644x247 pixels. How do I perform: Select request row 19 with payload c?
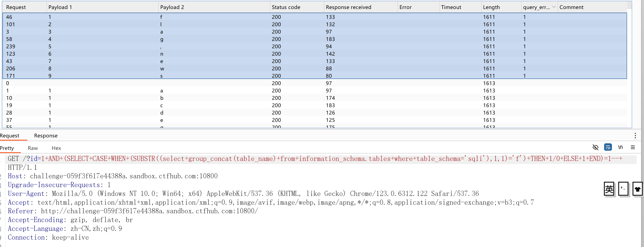314,105
